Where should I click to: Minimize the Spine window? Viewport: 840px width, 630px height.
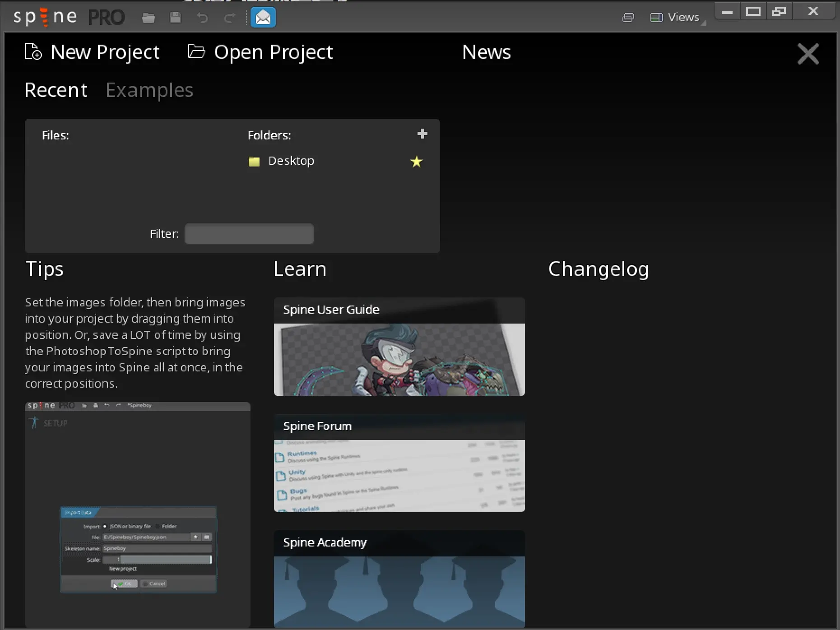727,12
